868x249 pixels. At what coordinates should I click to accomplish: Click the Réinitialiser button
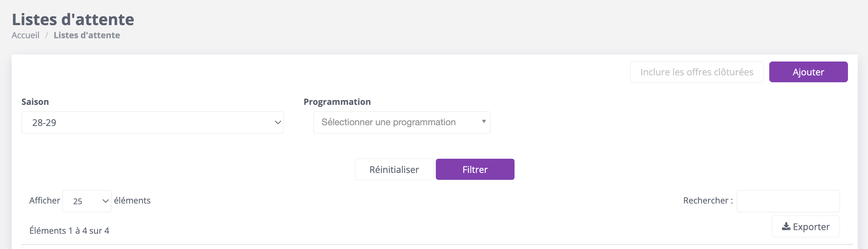pyautogui.click(x=394, y=169)
